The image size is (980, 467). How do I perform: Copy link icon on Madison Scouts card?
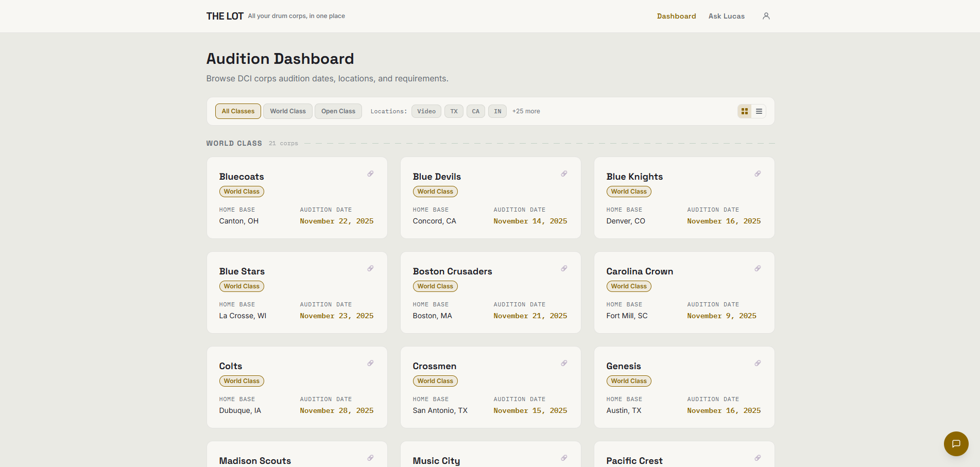tap(370, 458)
